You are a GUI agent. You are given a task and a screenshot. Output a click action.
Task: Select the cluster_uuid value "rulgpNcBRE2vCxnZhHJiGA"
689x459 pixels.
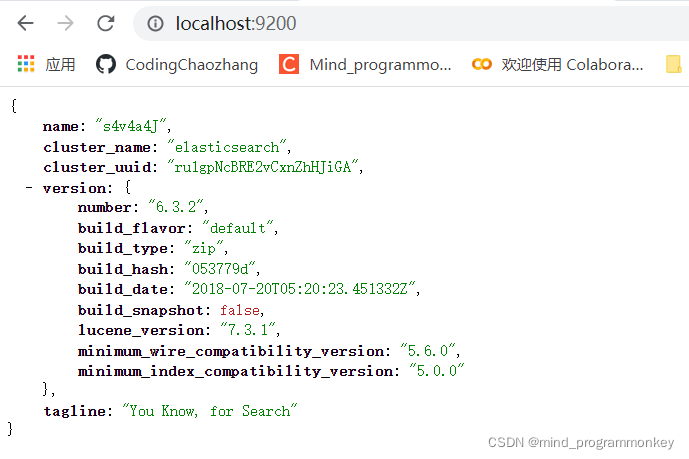263,167
